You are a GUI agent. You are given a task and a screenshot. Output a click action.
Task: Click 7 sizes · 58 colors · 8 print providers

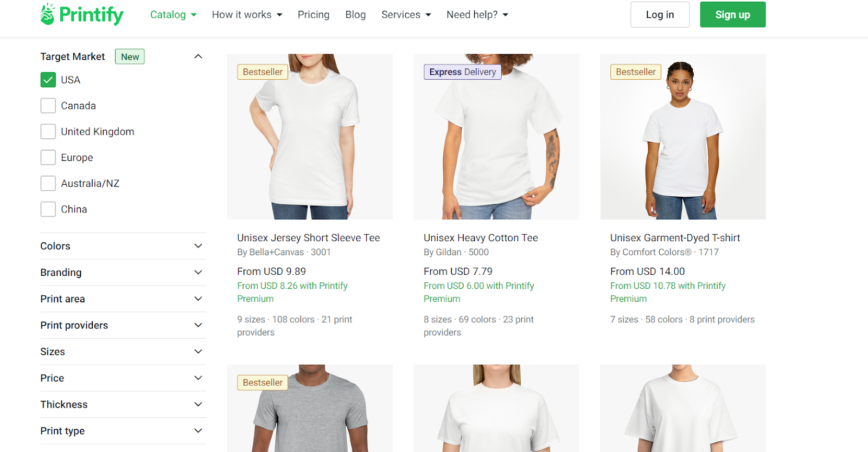[682, 319]
